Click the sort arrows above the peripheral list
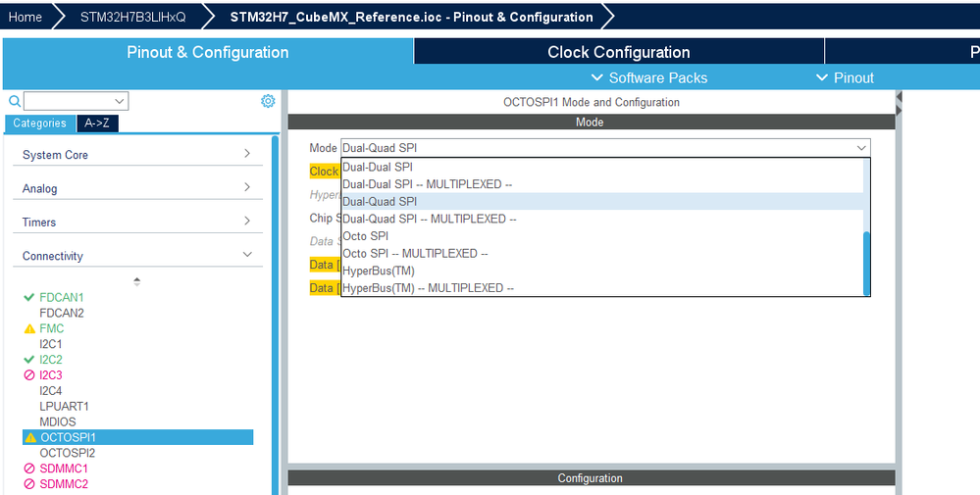Viewport: 980px width, 495px height. (137, 282)
